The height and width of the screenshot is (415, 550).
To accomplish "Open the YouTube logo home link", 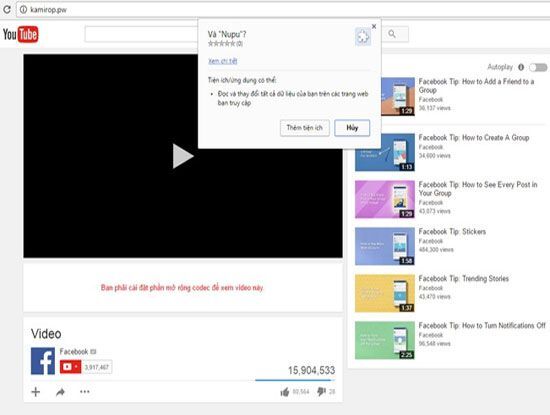I will coord(20,34).
